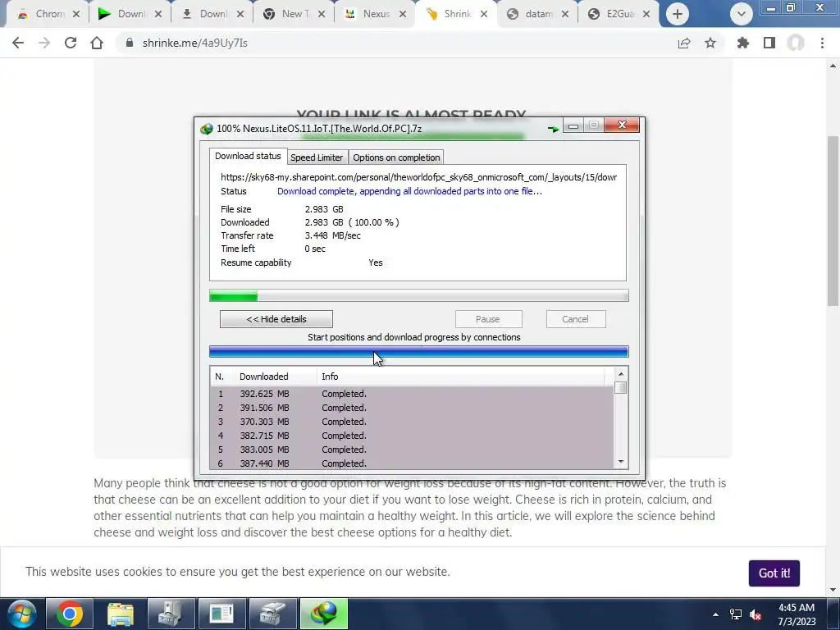This screenshot has height=630, width=840.
Task: Select connection row with 392.625 MB
Action: 412,394
